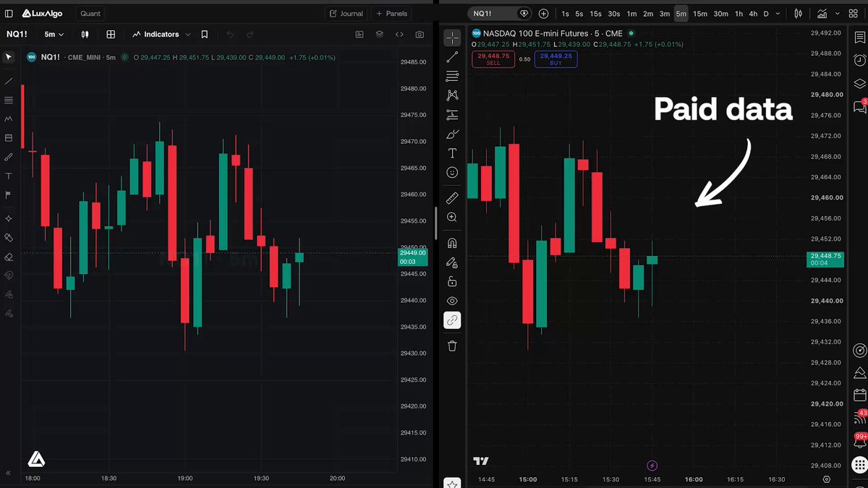Click the NQ1! symbol search box in TradingView
The height and width of the screenshot is (488, 868).
(500, 14)
